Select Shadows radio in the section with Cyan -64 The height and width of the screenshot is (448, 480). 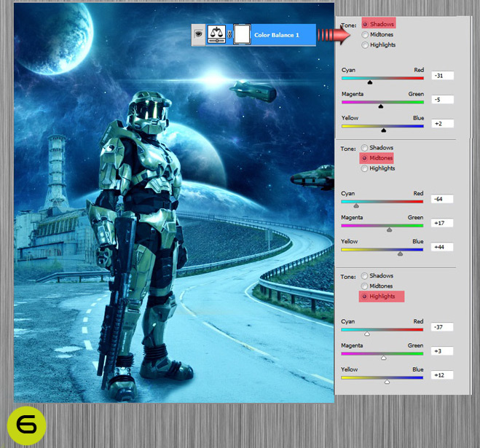click(x=364, y=148)
